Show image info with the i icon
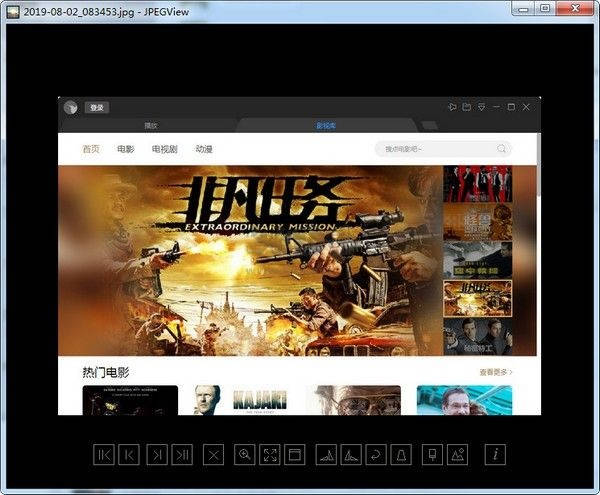 494,454
